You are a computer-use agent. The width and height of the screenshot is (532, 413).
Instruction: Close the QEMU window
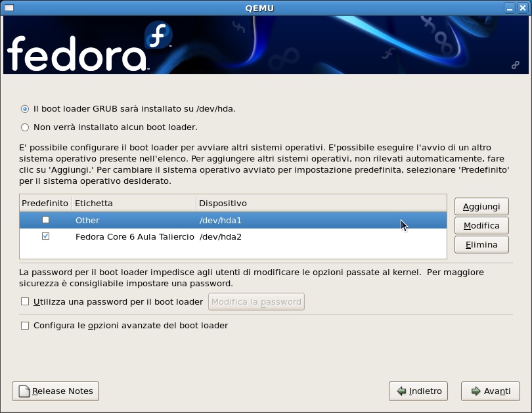click(523, 8)
